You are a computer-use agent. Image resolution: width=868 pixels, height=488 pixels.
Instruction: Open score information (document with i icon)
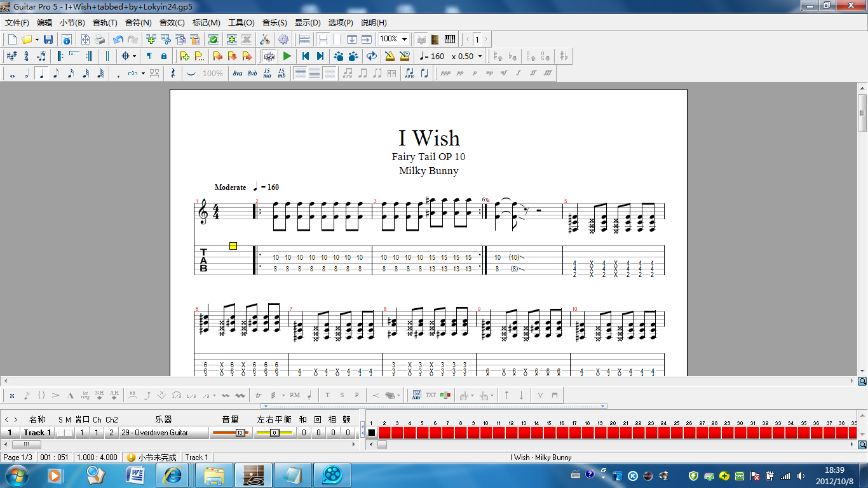pos(66,39)
